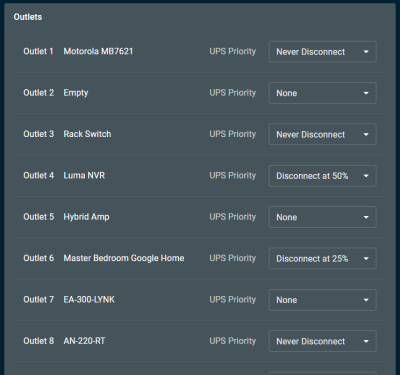
Task: Click the Luma NVR outlet label
Action: tap(84, 175)
